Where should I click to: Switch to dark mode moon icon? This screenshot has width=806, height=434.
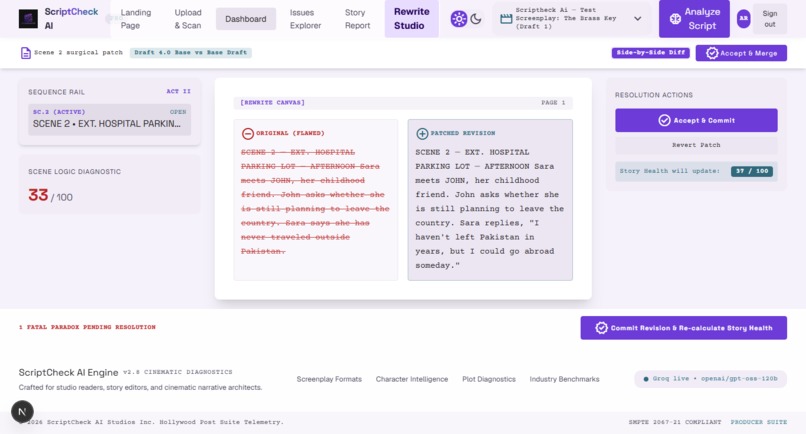click(x=476, y=19)
